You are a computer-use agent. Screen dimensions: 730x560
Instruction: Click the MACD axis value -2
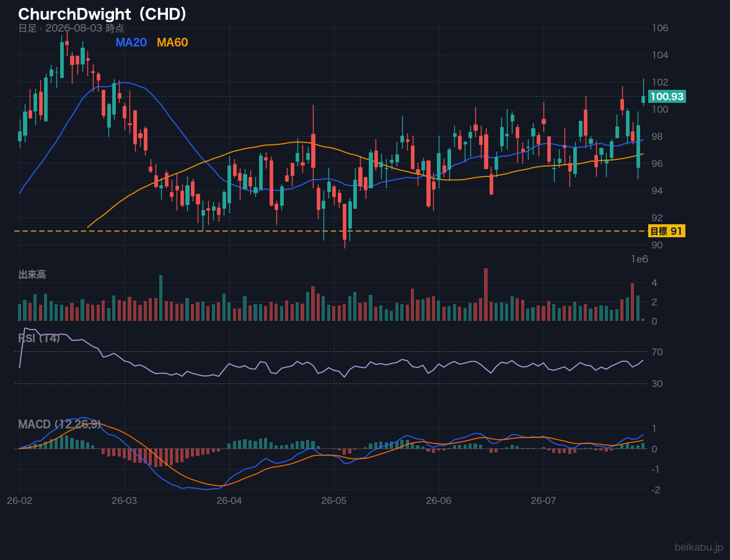(656, 490)
